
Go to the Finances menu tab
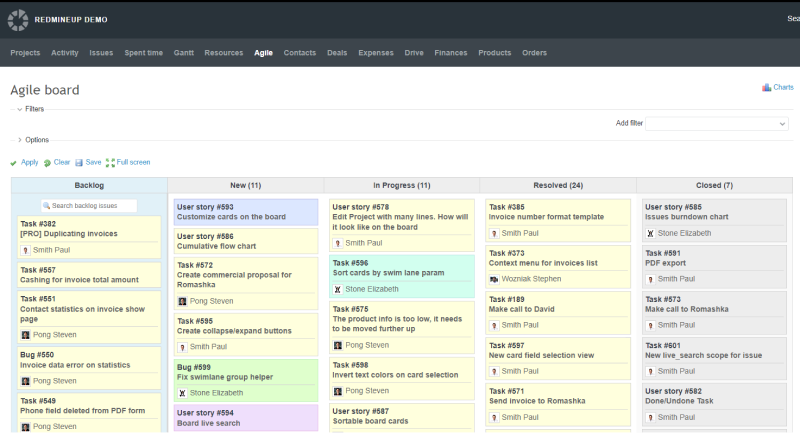[x=450, y=53]
